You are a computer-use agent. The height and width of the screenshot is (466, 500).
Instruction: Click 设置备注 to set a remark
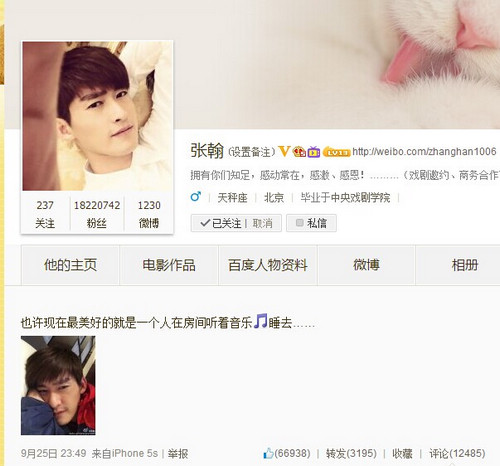(x=252, y=152)
